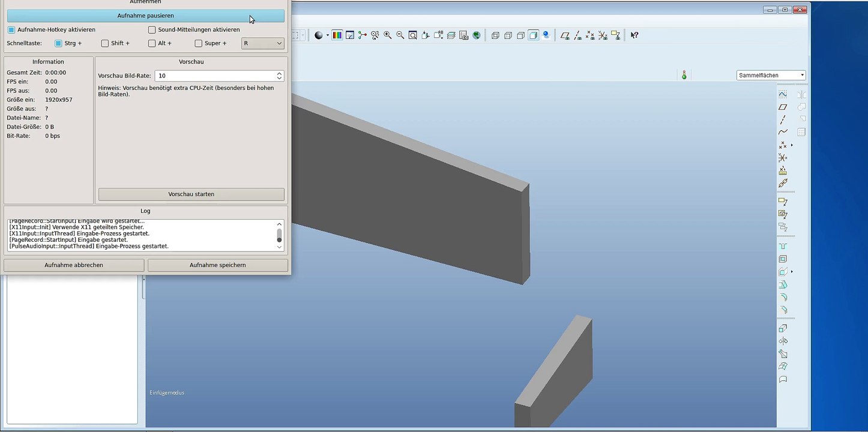Select the datum axis tool in right toolbar
This screenshot has height=432, width=868.
click(x=783, y=120)
